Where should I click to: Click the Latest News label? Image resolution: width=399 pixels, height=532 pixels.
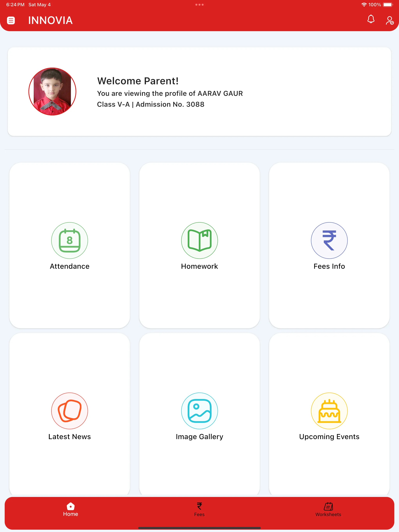[x=70, y=437]
